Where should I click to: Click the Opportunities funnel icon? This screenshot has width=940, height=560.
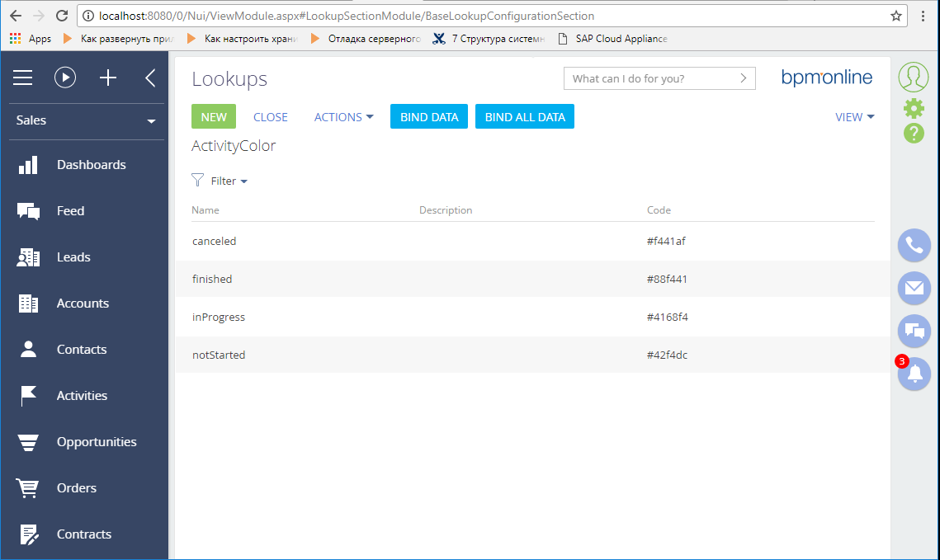[28, 442]
